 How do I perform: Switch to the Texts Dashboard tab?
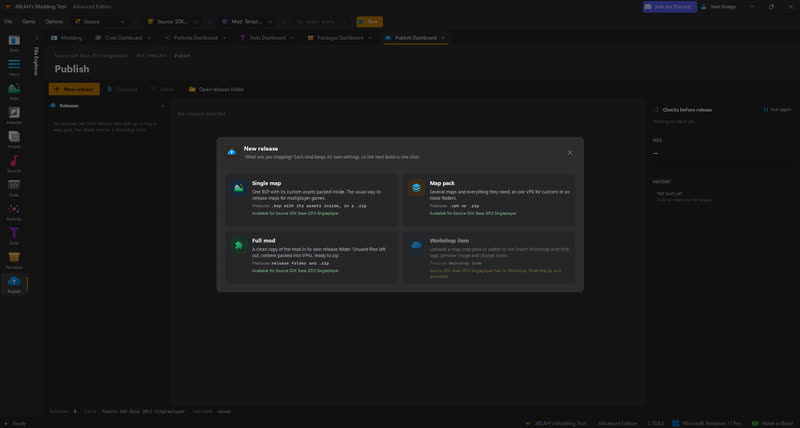266,38
